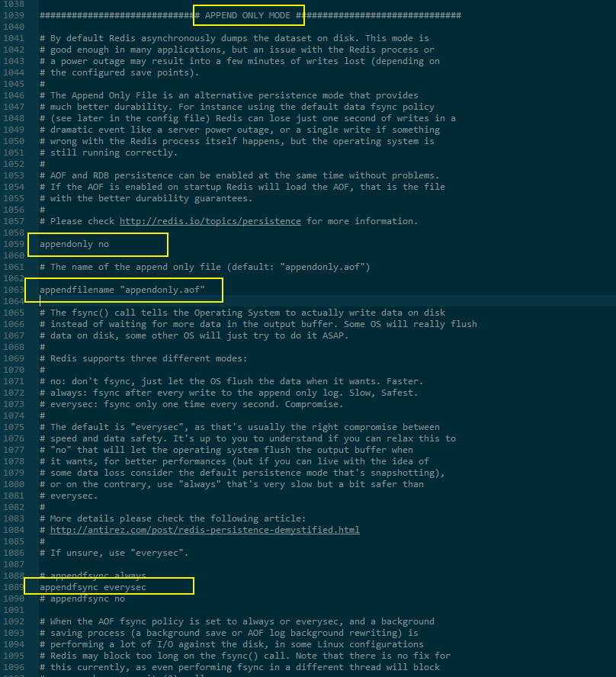Place cursor on "appendonly no" line

[74, 244]
